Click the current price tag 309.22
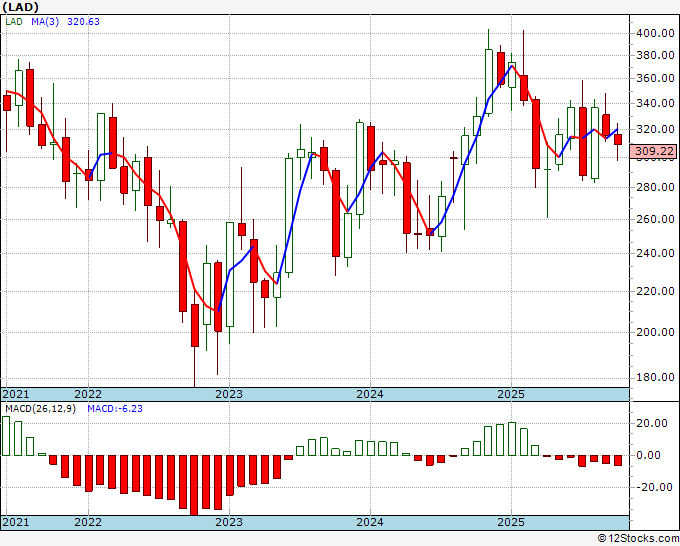 click(x=654, y=151)
